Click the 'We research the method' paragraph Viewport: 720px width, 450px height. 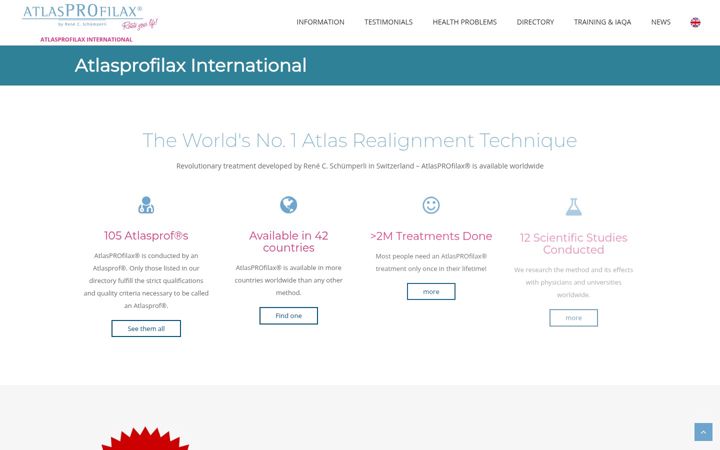click(x=574, y=282)
